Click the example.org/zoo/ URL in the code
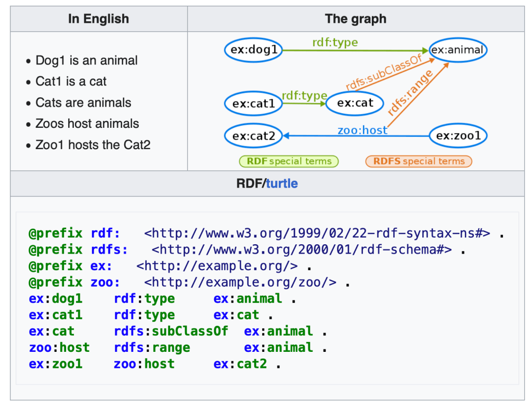 (240, 282)
